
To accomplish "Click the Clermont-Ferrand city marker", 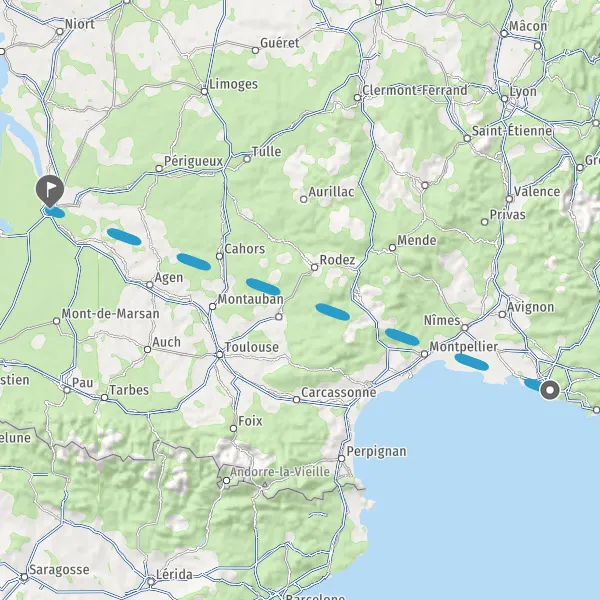I will coord(357,98).
